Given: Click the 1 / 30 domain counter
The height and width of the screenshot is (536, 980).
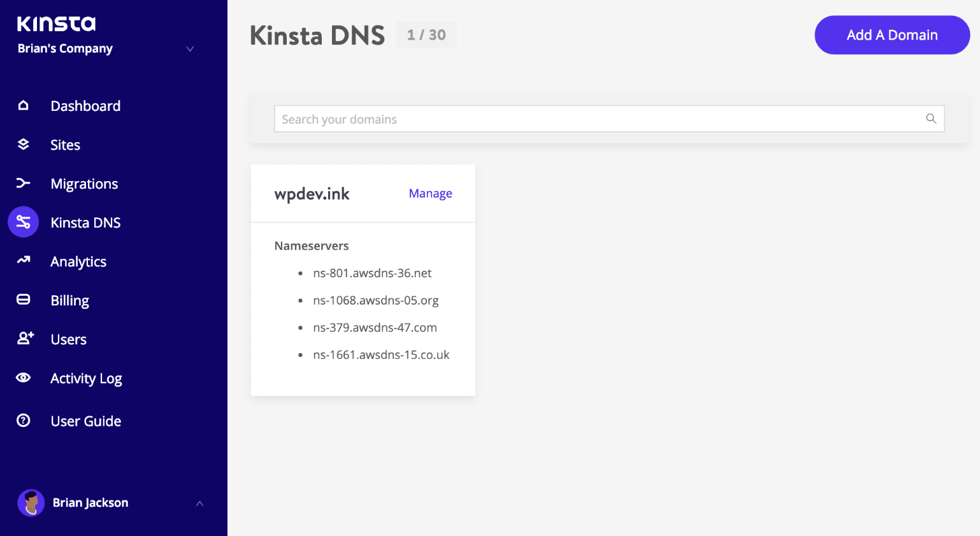Looking at the screenshot, I should click(x=426, y=35).
